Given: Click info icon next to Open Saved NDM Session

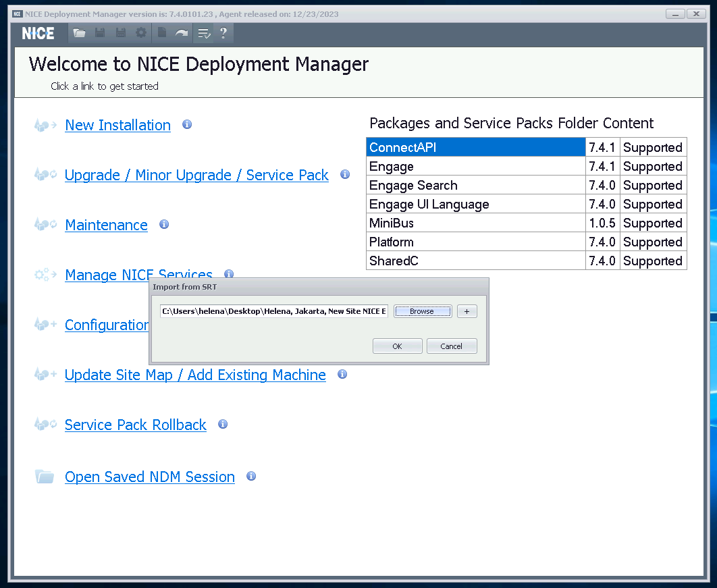Looking at the screenshot, I should [251, 476].
